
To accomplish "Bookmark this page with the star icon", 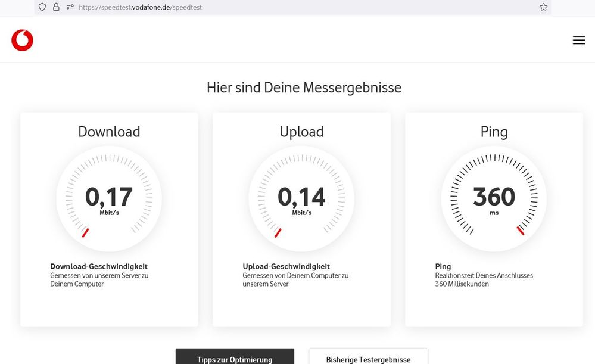I will tap(543, 7).
